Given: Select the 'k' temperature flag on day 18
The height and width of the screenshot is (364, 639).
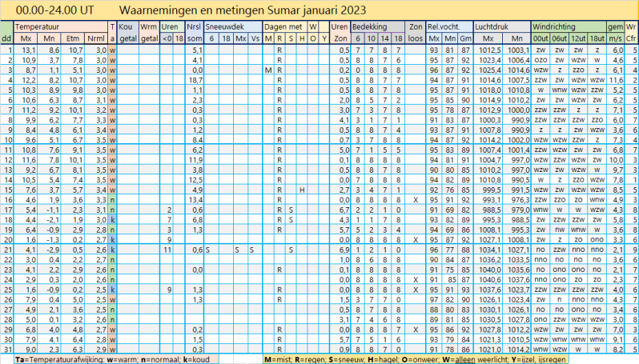Looking at the screenshot, I should pos(113,220).
